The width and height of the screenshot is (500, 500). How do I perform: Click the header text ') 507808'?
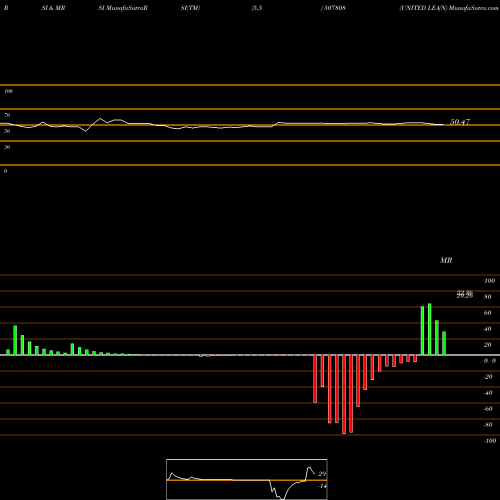333,8
